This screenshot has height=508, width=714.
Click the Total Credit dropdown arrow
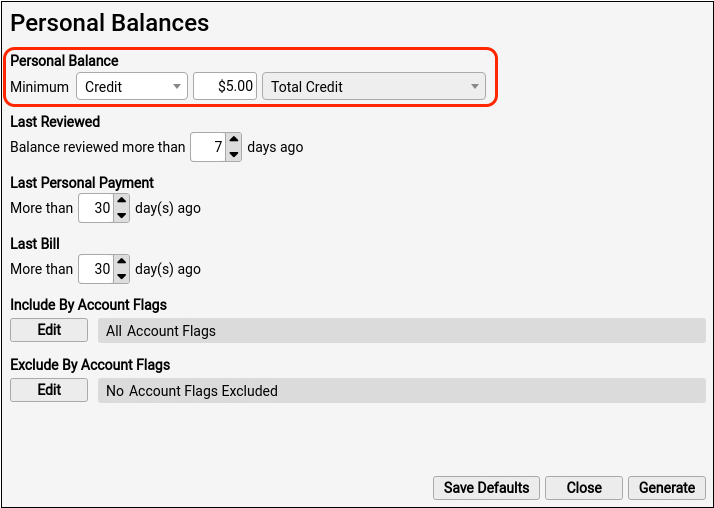pos(474,86)
